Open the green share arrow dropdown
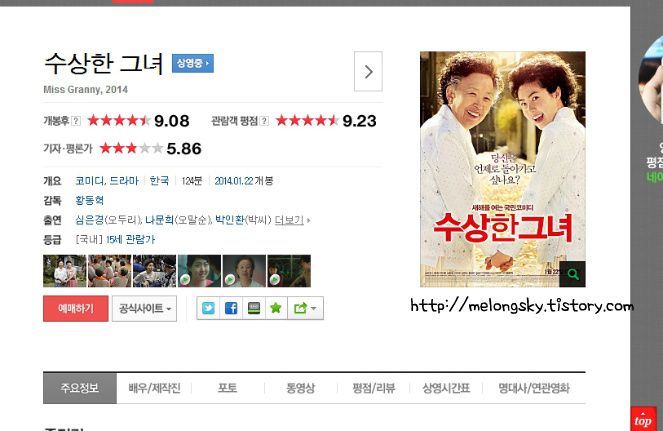The width and height of the screenshot is (663, 431). coord(305,308)
